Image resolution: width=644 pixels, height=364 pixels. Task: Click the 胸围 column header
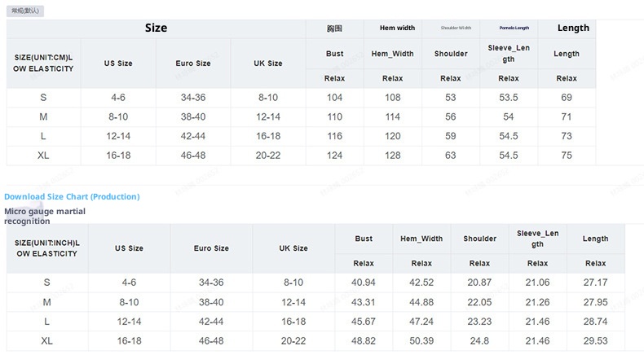334,28
